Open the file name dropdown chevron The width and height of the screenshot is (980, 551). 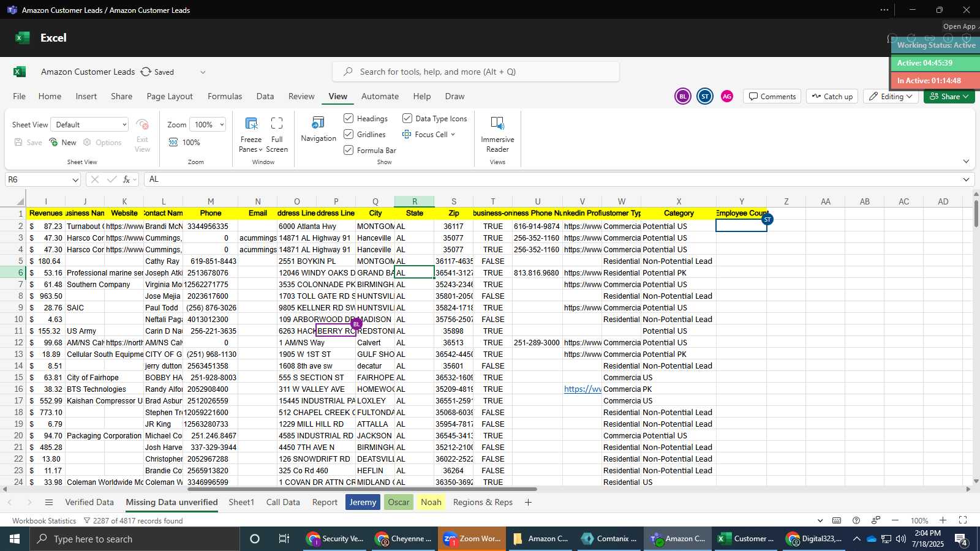tap(203, 72)
